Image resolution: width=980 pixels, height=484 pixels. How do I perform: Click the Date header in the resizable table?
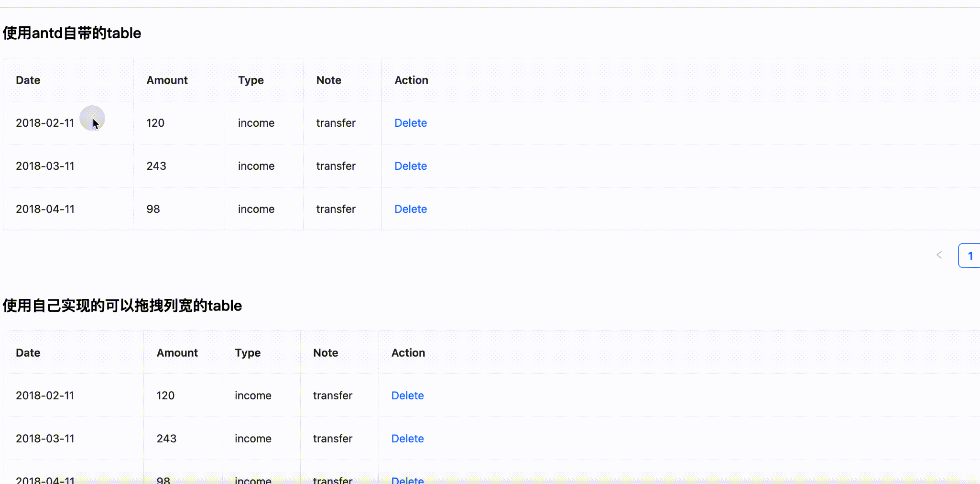[28, 353]
